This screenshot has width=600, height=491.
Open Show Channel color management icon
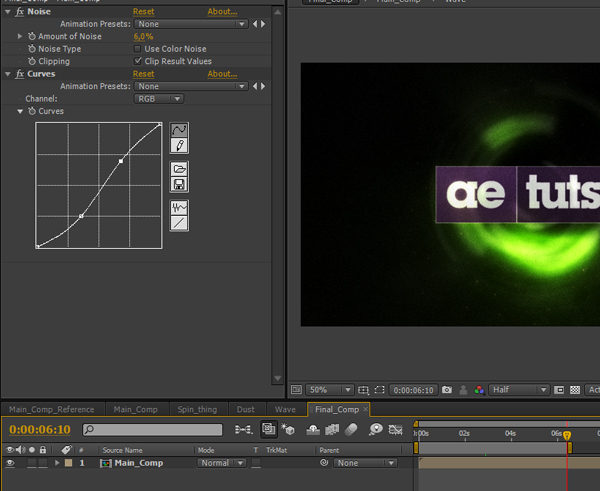479,390
